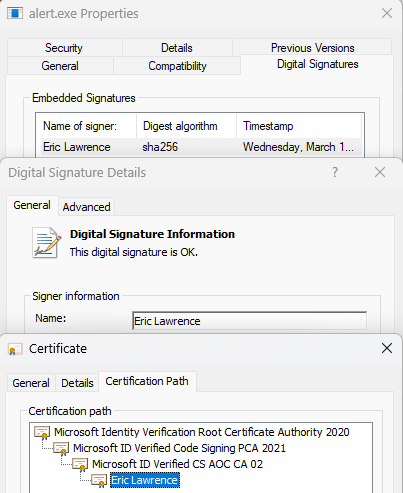The height and width of the screenshot is (493, 403).
Task: Open General tab in Certificate window
Action: [31, 383]
